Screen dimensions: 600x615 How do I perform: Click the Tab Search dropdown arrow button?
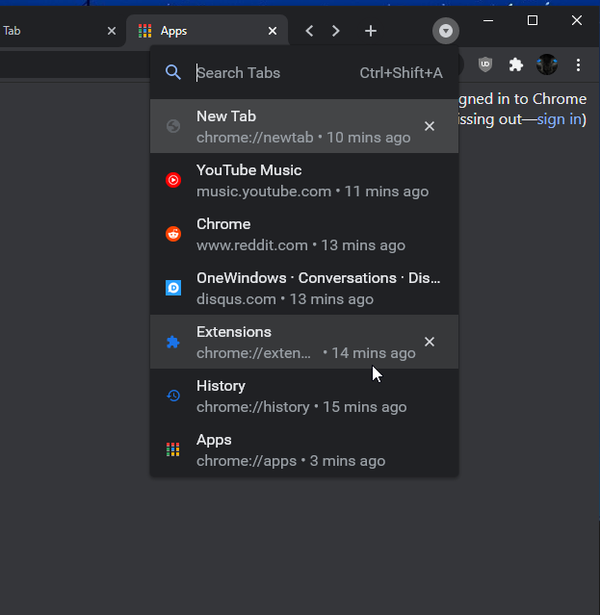pos(446,31)
